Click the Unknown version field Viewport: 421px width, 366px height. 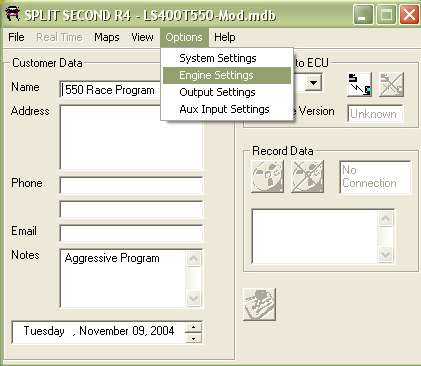[x=375, y=114]
